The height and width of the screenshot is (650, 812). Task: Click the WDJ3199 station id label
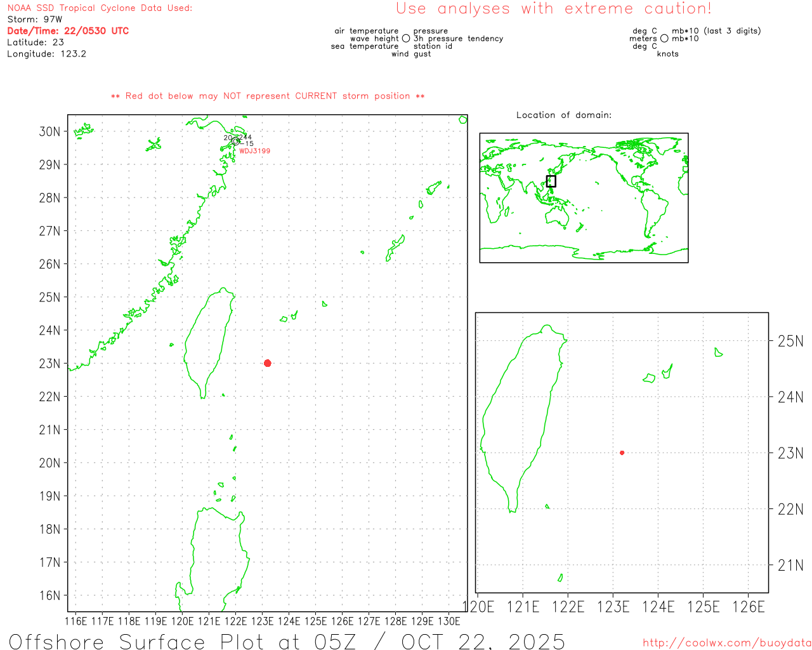click(254, 151)
